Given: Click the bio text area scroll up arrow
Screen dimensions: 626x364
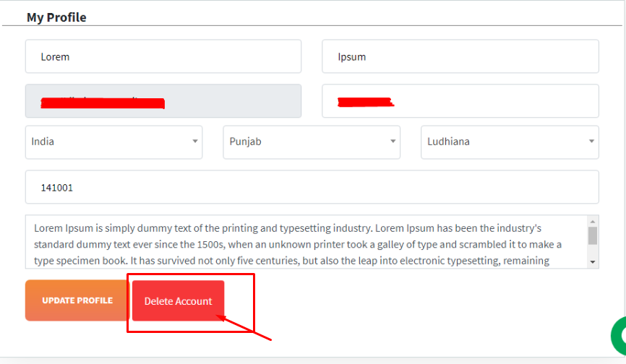Looking at the screenshot, I should 593,221.
